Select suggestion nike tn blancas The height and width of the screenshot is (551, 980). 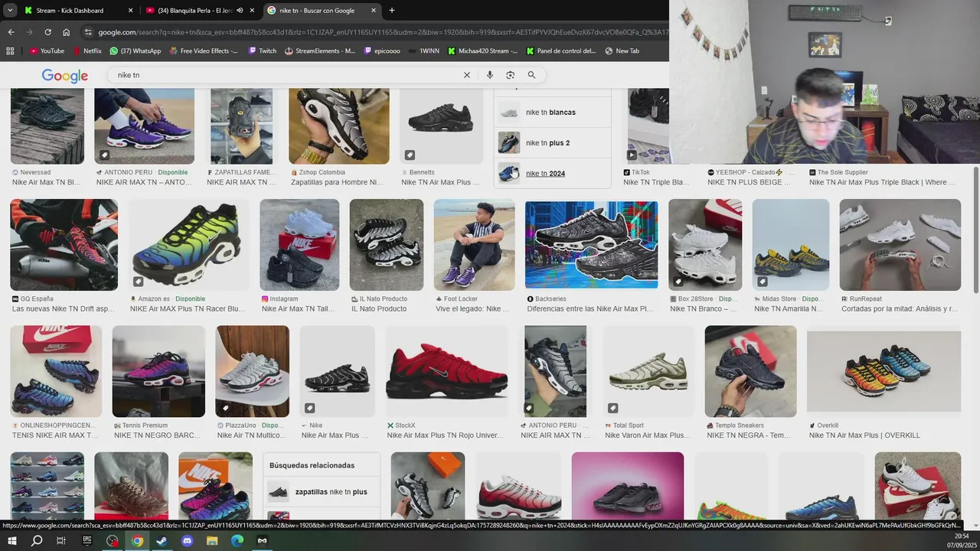point(552,112)
